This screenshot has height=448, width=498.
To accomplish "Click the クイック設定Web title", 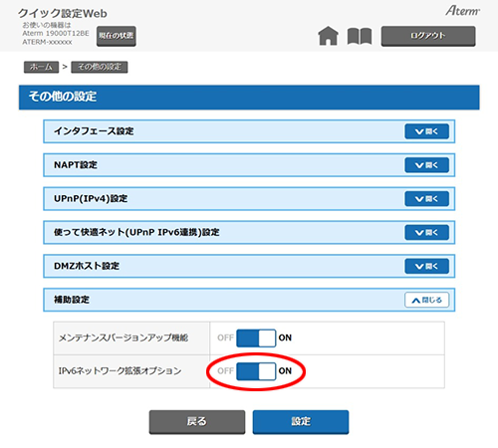I will click(63, 13).
